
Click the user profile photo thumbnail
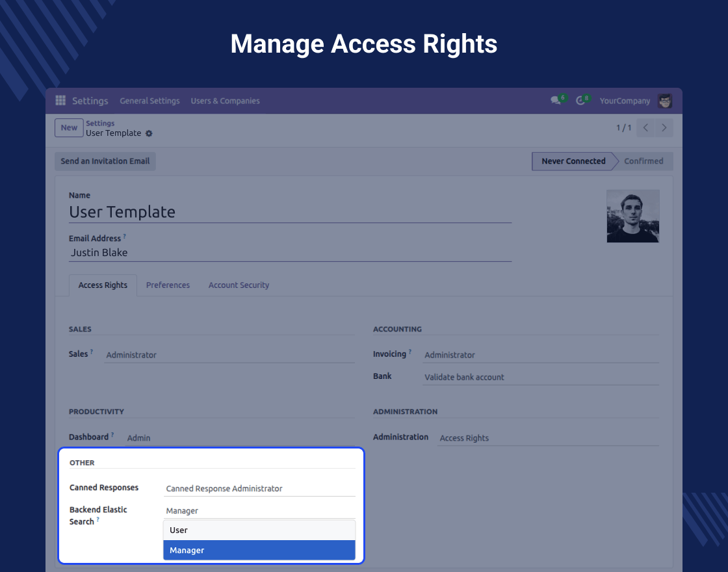pyautogui.click(x=632, y=216)
